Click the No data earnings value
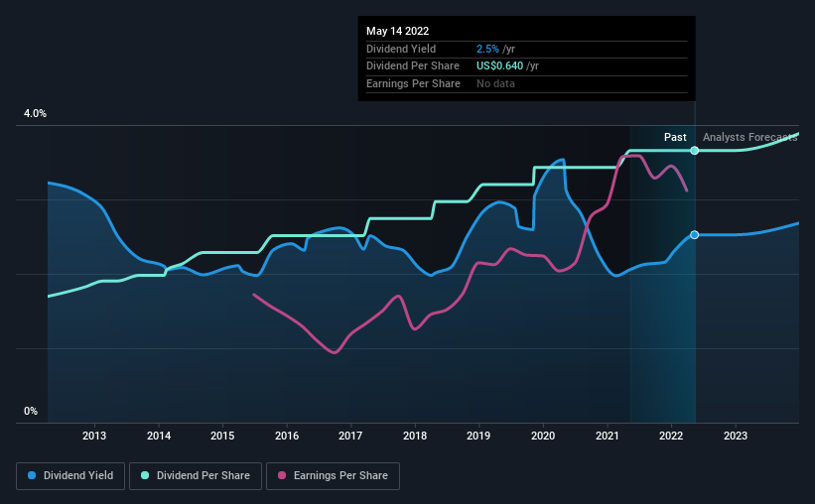The height and width of the screenshot is (504, 815). [x=496, y=83]
